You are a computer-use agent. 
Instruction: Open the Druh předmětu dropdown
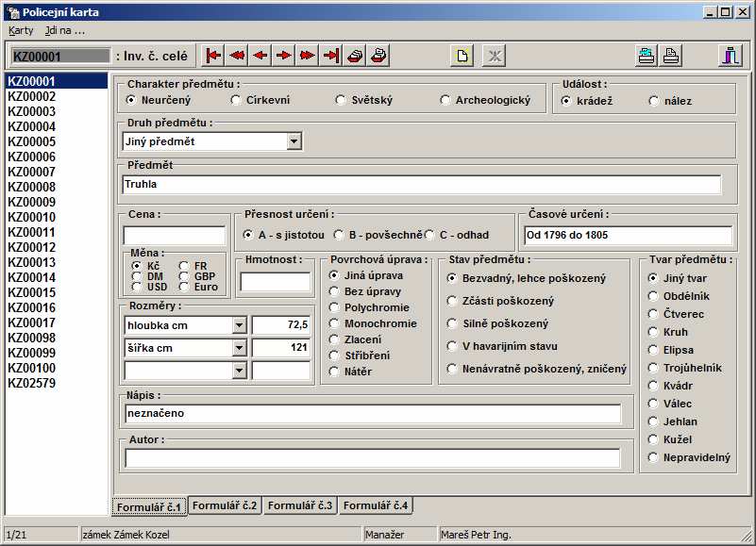click(294, 141)
